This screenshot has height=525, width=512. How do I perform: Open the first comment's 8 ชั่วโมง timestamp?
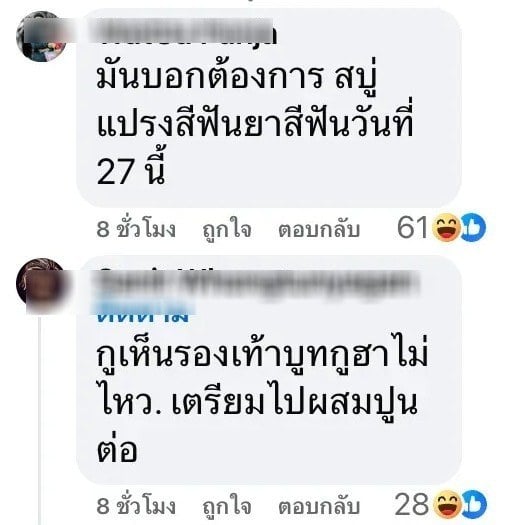click(x=136, y=230)
